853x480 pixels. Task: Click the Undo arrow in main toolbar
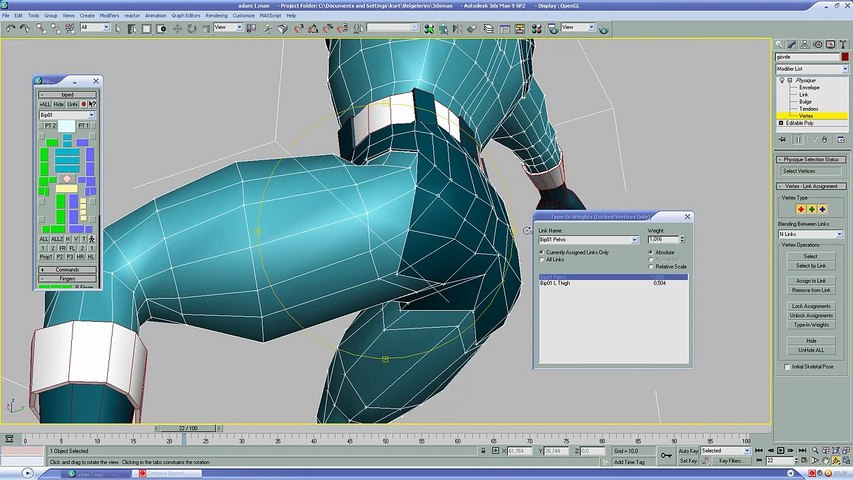(x=9, y=27)
